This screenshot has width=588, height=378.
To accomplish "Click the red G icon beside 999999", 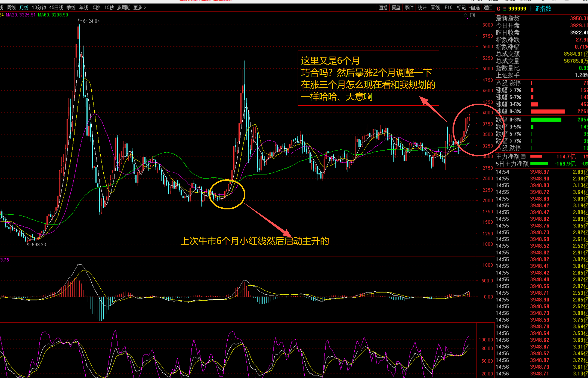I will (x=498, y=9).
